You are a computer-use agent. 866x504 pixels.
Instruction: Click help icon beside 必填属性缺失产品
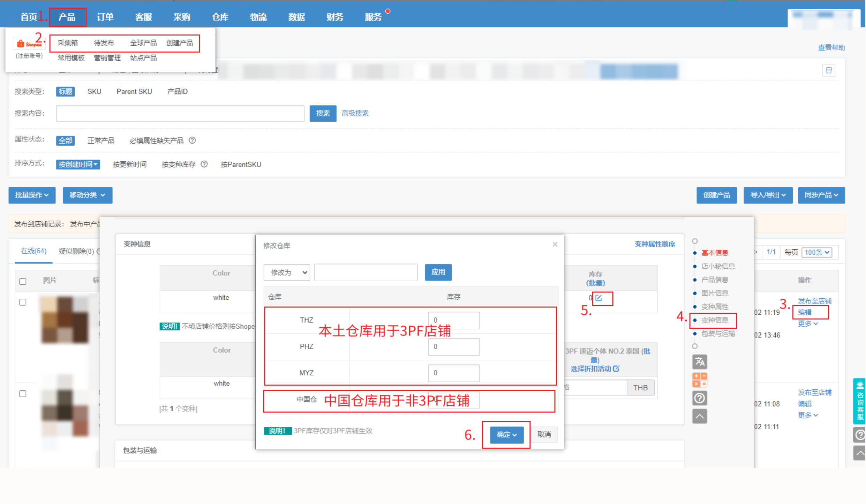click(x=192, y=140)
